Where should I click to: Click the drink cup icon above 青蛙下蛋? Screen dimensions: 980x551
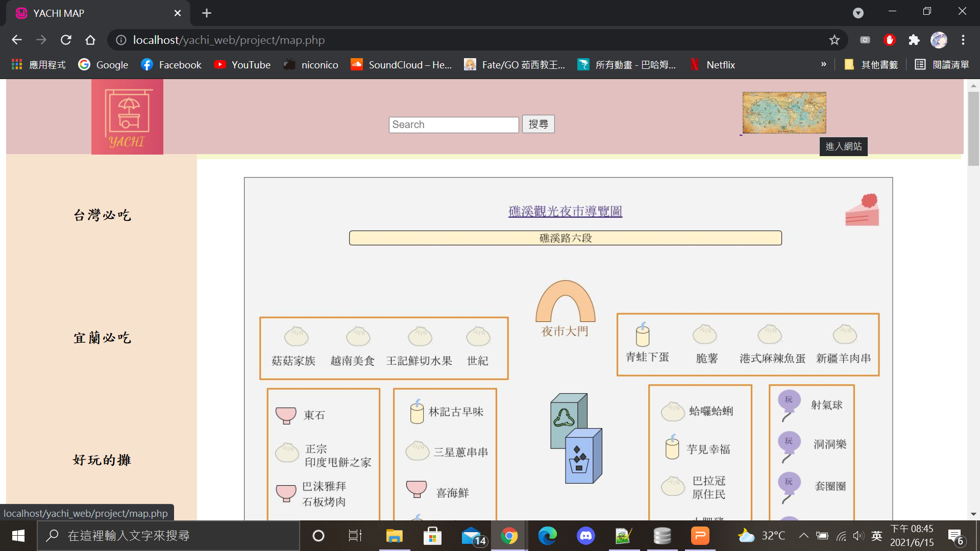tap(643, 334)
